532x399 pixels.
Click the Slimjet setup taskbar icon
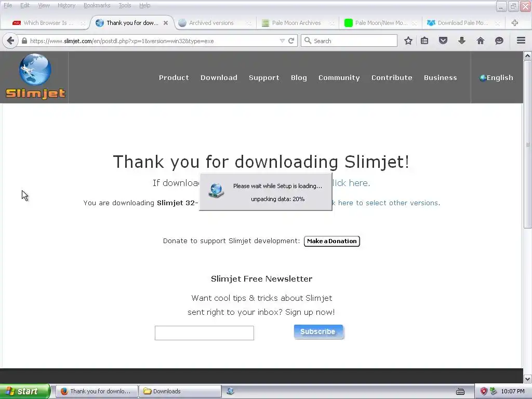click(x=230, y=391)
